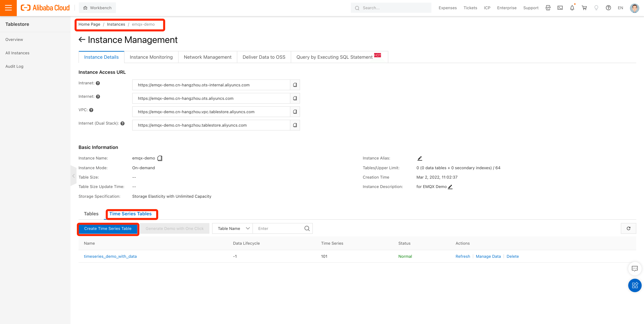Go back using the arrow beside Instance Management

coord(82,40)
